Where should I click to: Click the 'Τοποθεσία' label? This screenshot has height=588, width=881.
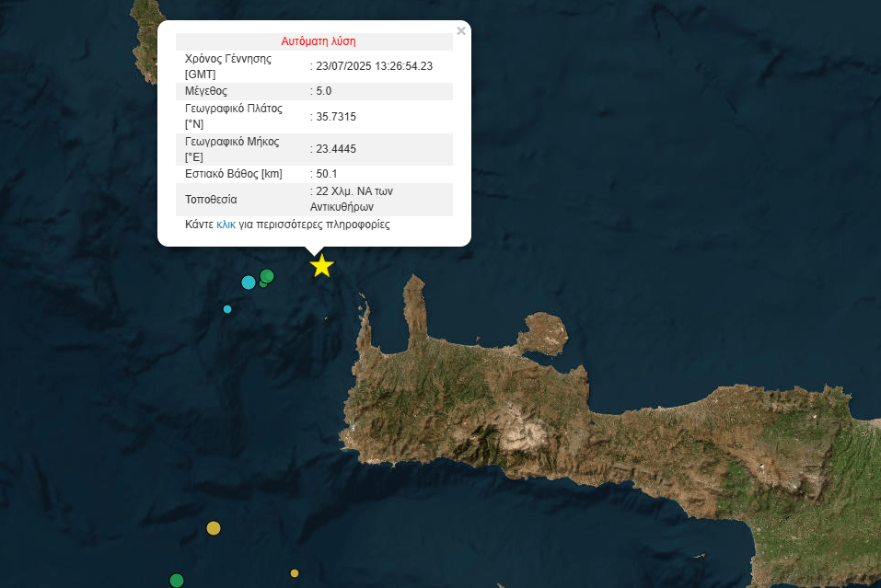[211, 200]
